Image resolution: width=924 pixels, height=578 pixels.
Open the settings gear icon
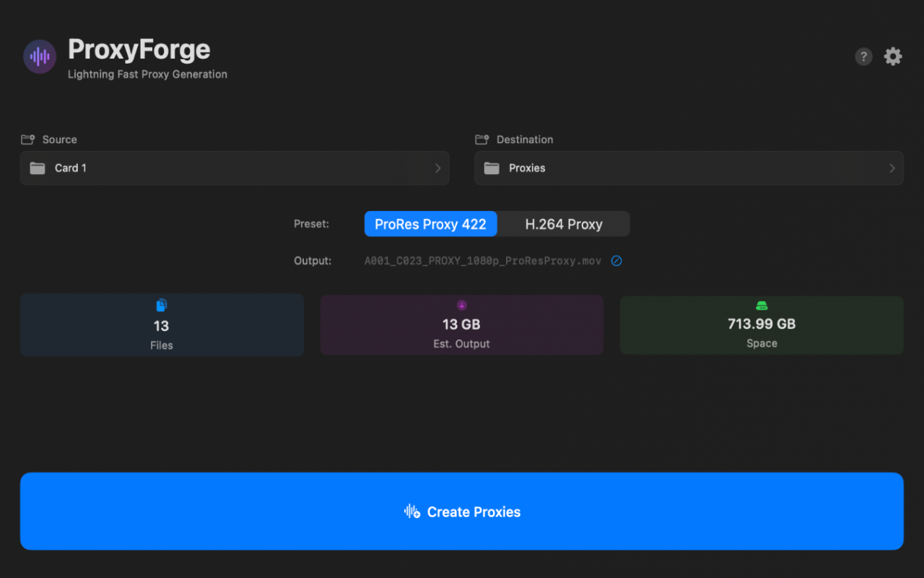(893, 56)
